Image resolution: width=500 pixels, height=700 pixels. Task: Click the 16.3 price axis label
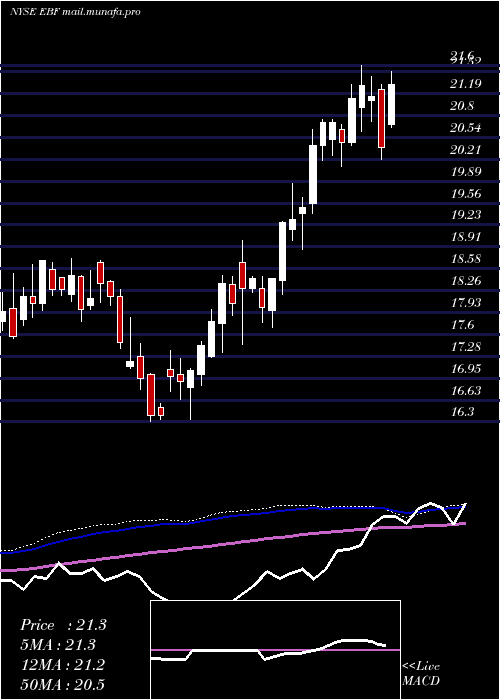[462, 412]
